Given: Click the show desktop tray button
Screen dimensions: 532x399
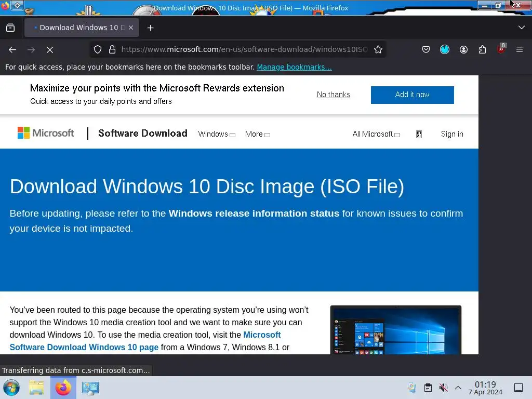Looking at the screenshot, I should [x=518, y=388].
